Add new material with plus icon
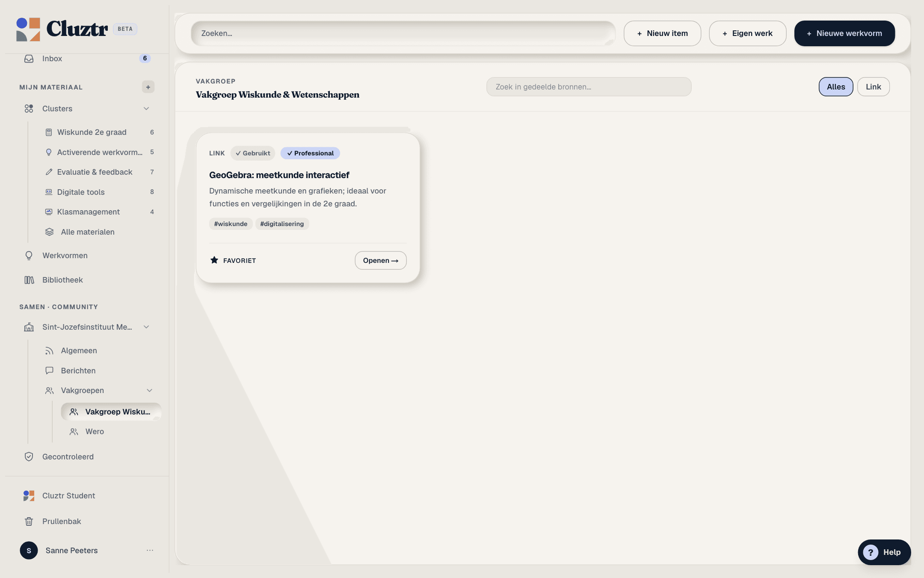The image size is (924, 578). coord(148,87)
